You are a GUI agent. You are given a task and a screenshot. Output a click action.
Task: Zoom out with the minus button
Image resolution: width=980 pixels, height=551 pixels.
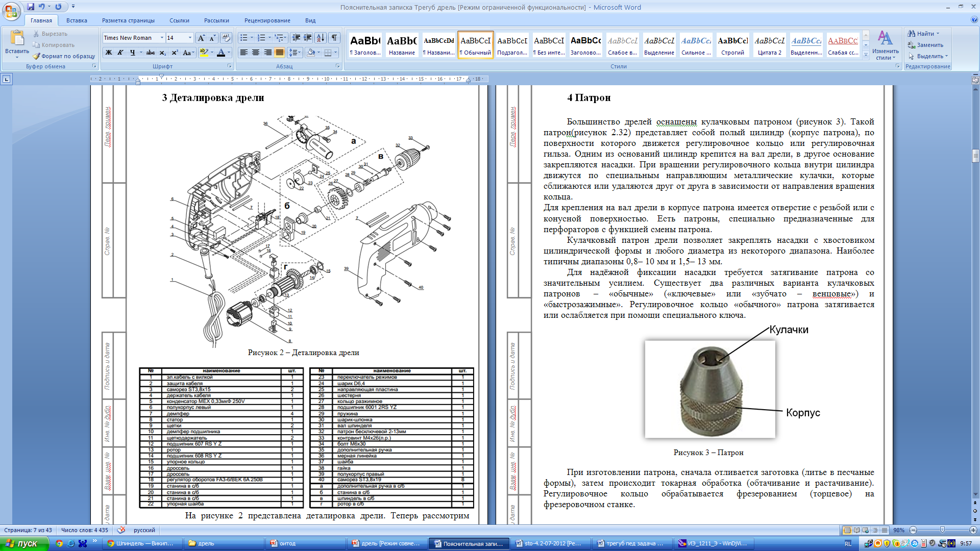point(913,530)
